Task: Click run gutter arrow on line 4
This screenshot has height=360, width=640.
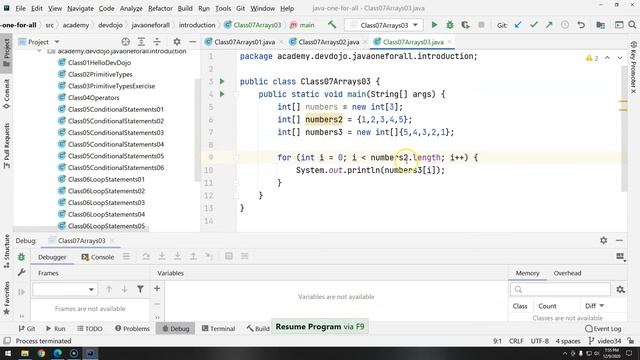Action: point(222,94)
